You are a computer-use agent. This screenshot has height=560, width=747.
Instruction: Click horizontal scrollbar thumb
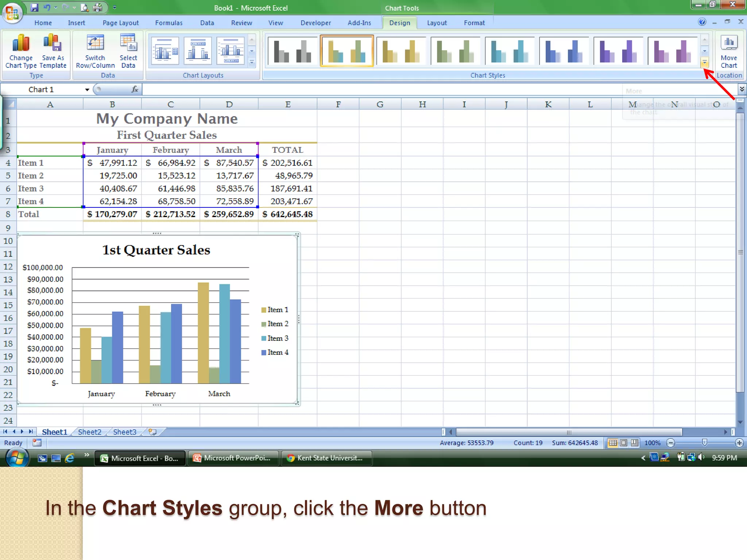pyautogui.click(x=569, y=432)
